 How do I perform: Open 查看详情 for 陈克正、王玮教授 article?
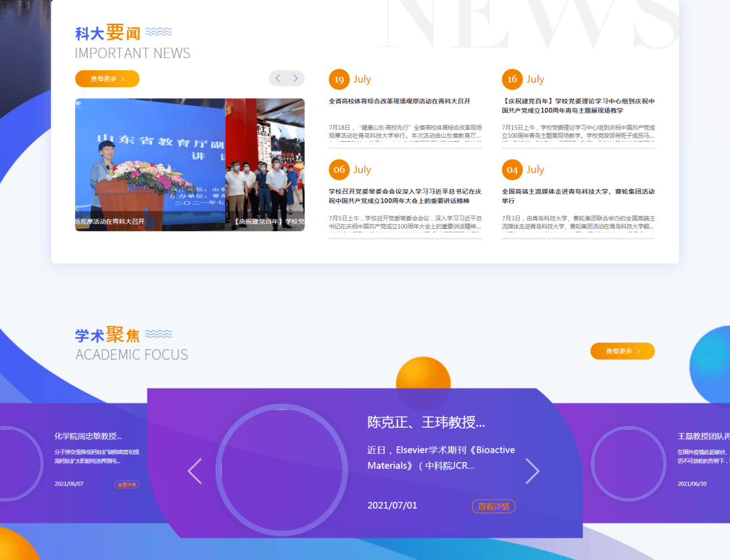coord(493,507)
